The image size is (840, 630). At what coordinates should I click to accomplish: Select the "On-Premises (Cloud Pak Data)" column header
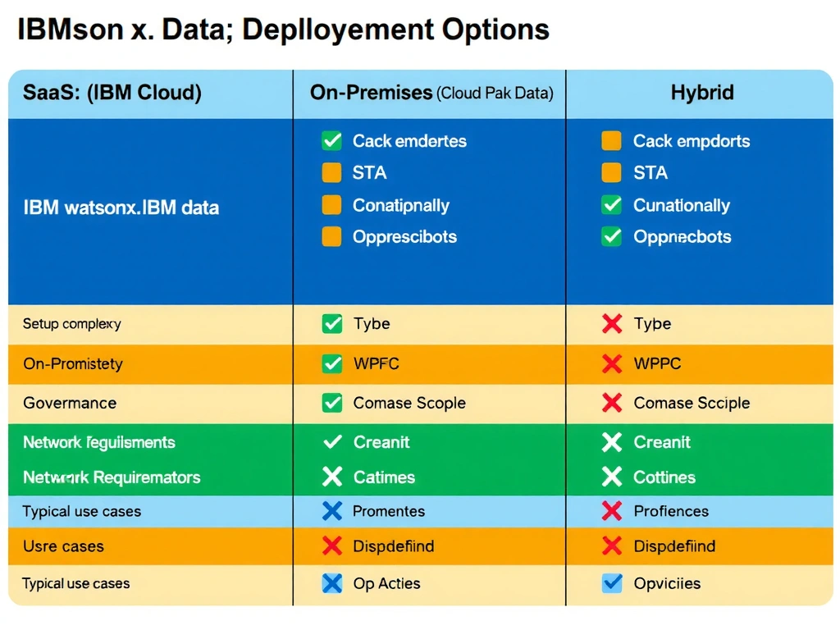coord(430,94)
